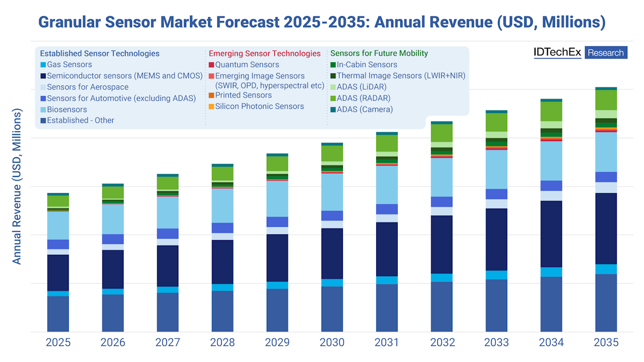Click the IDTechEx logo link
This screenshot has height=362, width=644.
tap(558, 53)
